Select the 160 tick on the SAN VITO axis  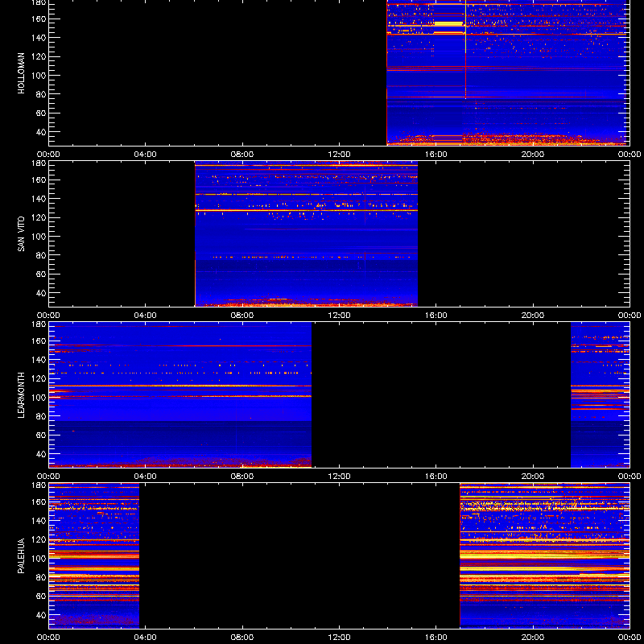point(39,180)
